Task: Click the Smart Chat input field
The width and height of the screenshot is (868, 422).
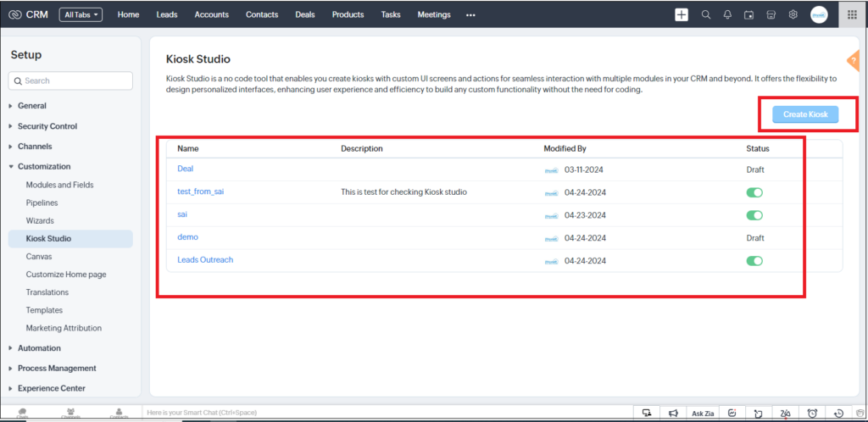Action: 387,413
